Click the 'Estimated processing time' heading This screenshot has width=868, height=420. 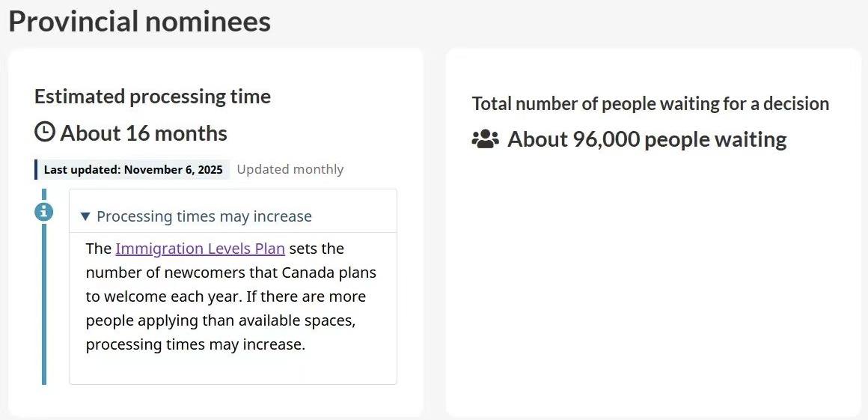pos(153,97)
